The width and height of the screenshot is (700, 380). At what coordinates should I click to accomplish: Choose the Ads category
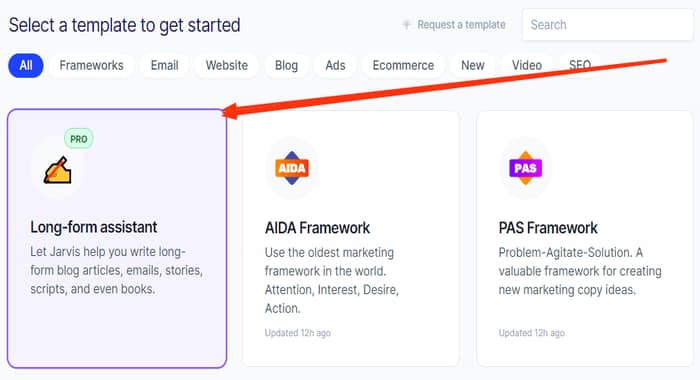335,66
